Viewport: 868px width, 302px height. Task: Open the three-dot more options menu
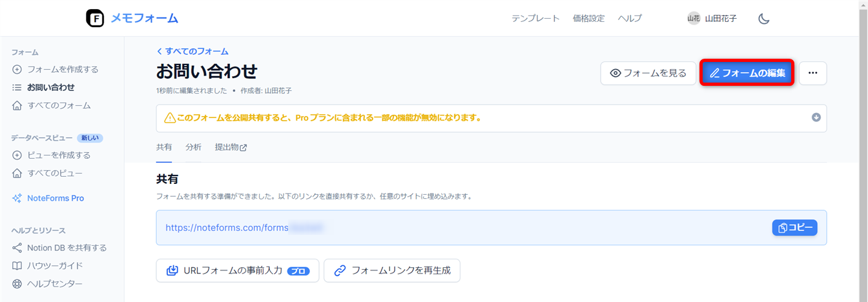pos(812,73)
